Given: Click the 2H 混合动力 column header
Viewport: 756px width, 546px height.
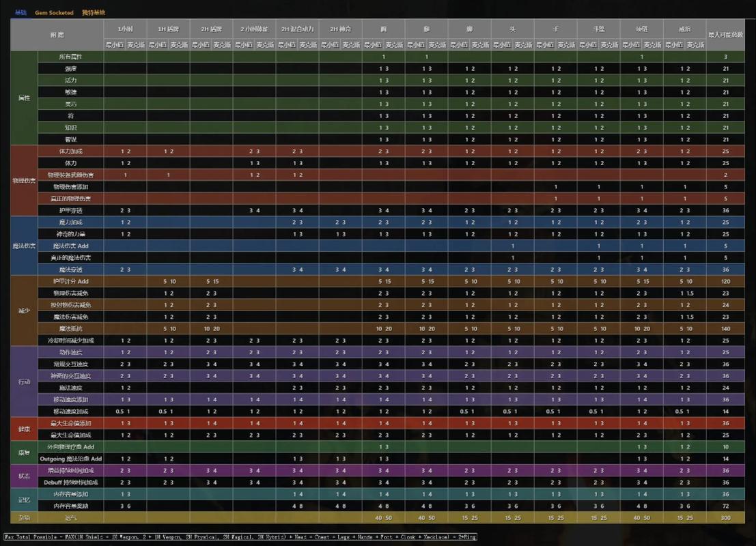Looking at the screenshot, I should pos(297,29).
